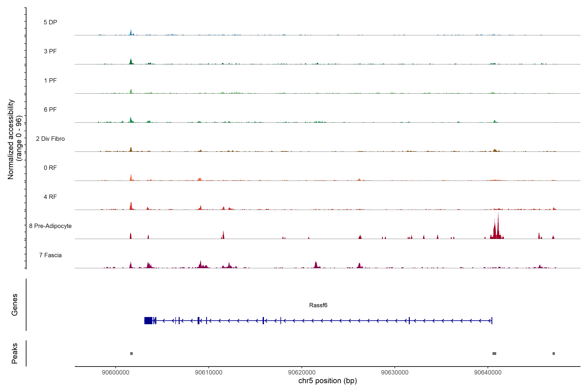
Task: Click the rightmost gray peak marker
Action: [x=554, y=353]
